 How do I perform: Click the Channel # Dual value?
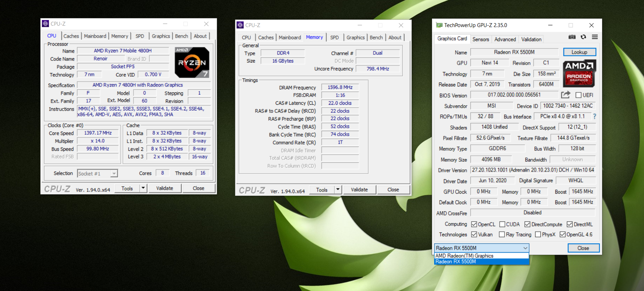tap(378, 53)
